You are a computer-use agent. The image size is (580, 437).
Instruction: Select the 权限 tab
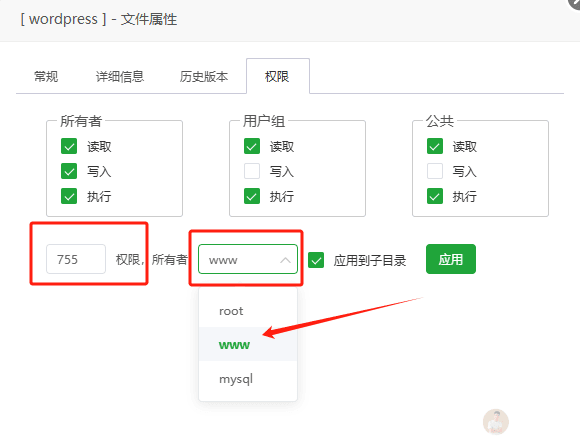click(x=277, y=77)
